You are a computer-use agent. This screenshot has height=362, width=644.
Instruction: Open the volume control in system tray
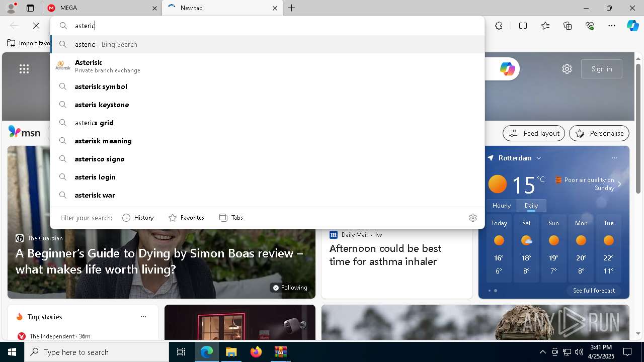point(579,352)
